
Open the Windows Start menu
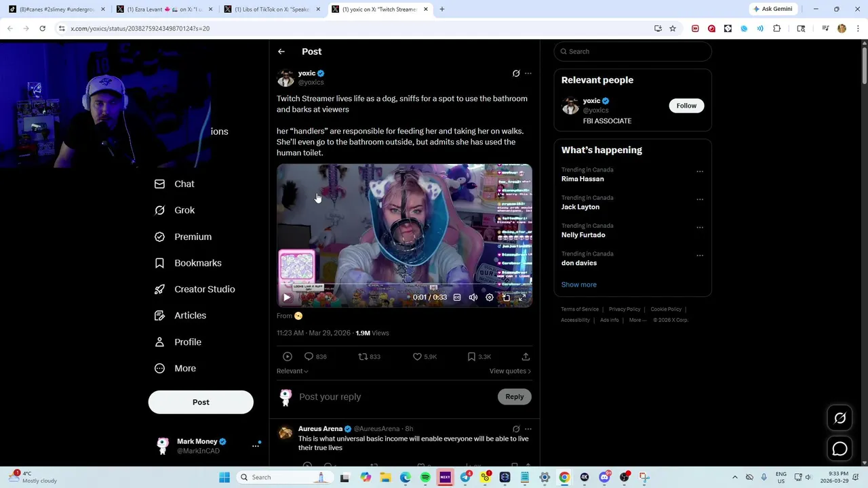tap(224, 477)
